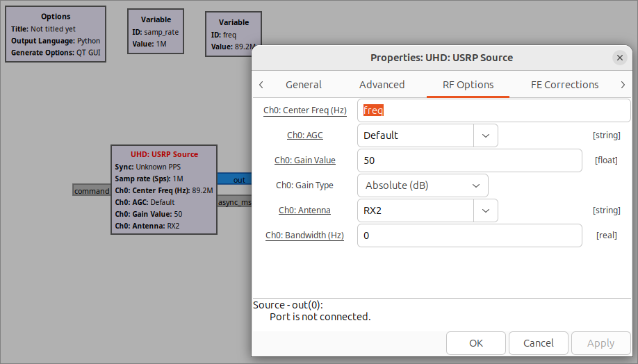Switch to the General tab
This screenshot has width=638, height=364.
pos(304,85)
